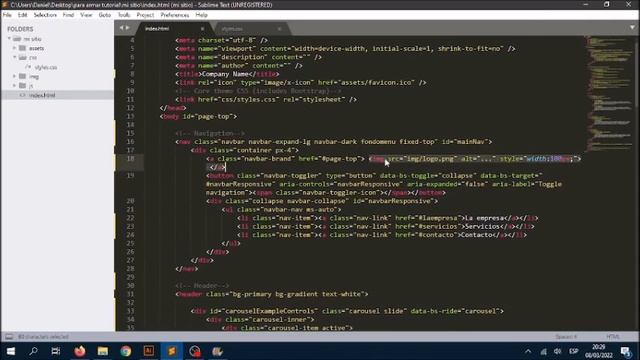The width and height of the screenshot is (640, 360).
Task: Open the Find menu
Action: [68, 15]
